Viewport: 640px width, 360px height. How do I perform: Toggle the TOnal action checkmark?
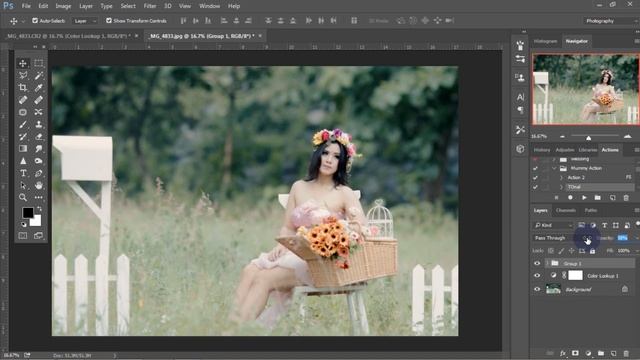535,187
